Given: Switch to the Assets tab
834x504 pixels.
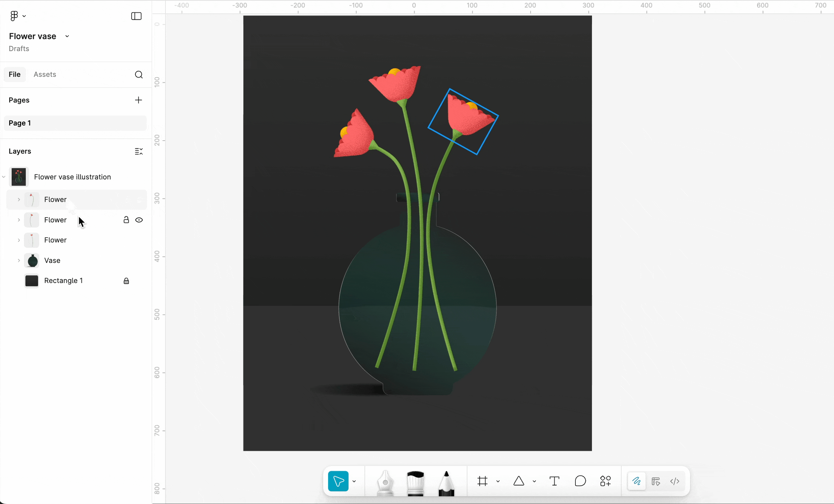Looking at the screenshot, I should click(x=45, y=74).
